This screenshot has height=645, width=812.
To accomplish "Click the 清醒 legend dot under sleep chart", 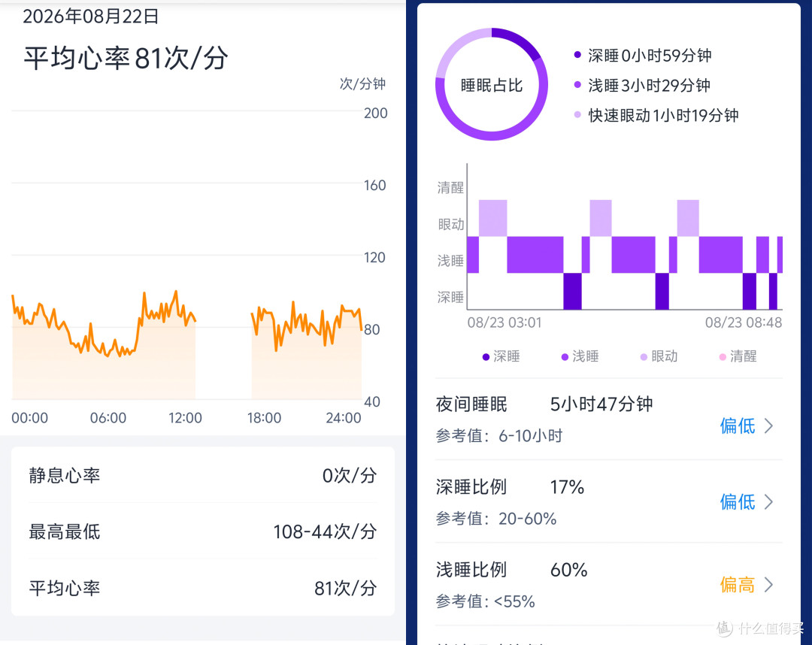I will (x=723, y=356).
